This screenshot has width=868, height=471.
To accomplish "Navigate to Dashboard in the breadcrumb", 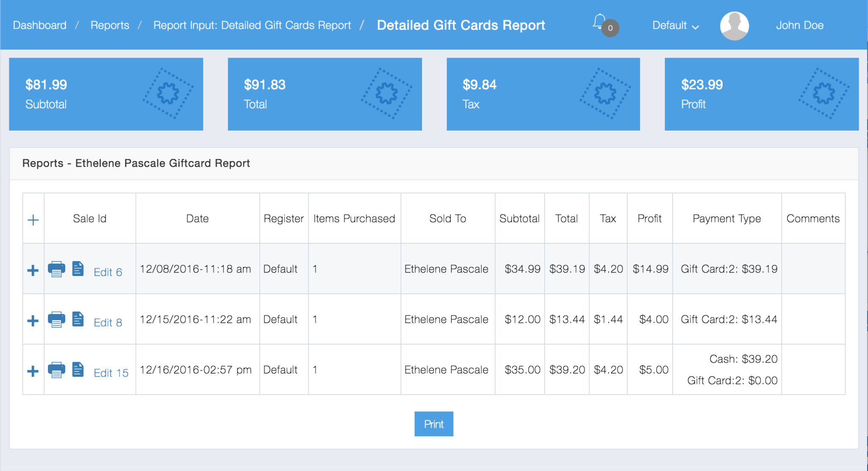I will pyautogui.click(x=39, y=25).
